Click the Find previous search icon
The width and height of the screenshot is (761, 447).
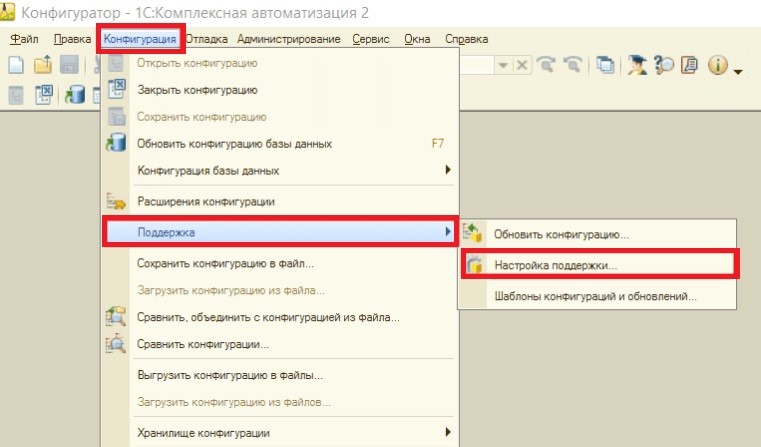[573, 65]
